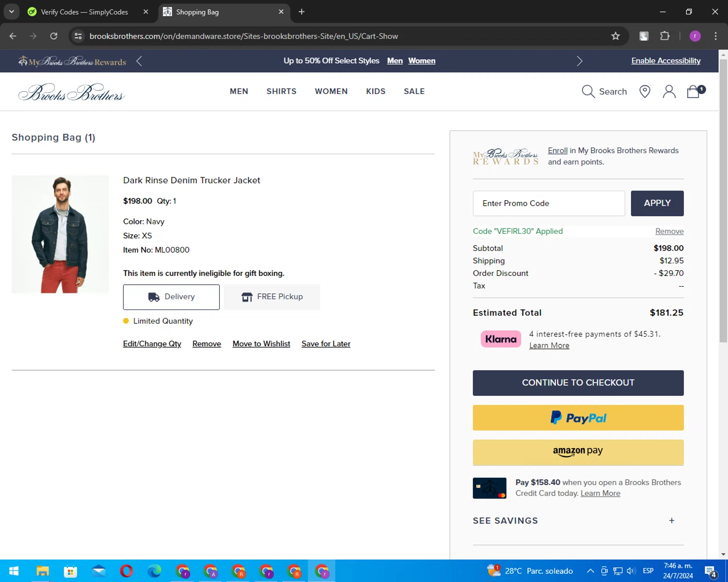Click the APPLY promo code button
Viewport: 728px width, 582px height.
tap(657, 203)
